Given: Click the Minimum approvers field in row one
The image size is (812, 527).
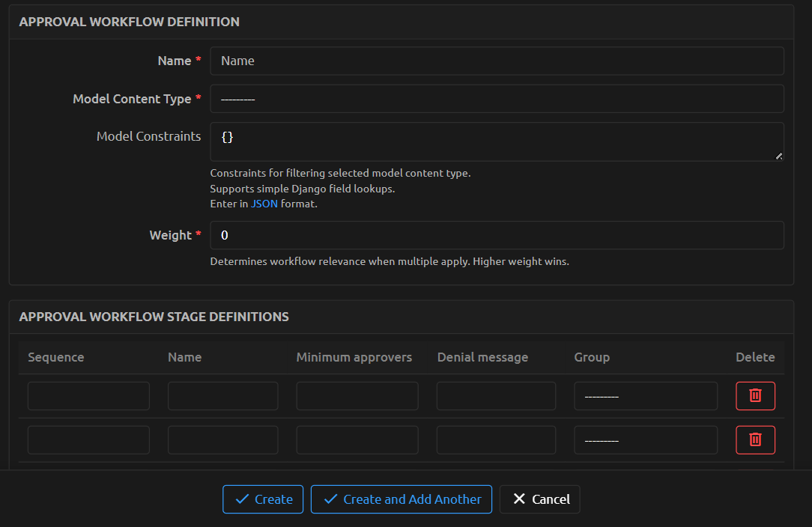Looking at the screenshot, I should click(357, 395).
